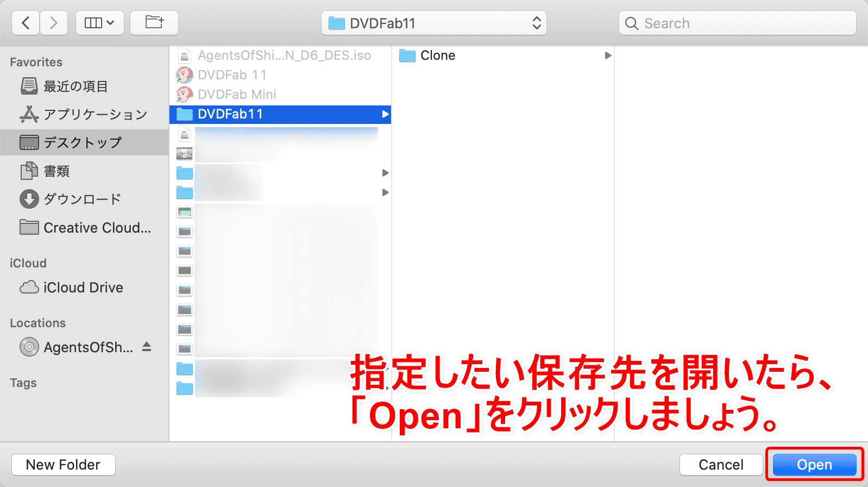Screen dimensions: 868x487
Task: Go forward with the right chevron button
Action: pos(53,23)
